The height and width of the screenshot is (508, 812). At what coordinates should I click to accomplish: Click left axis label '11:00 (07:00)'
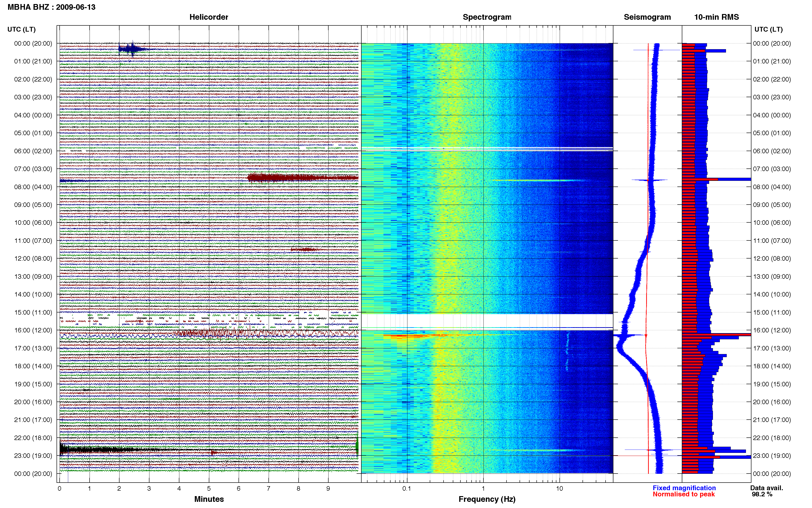click(x=33, y=240)
